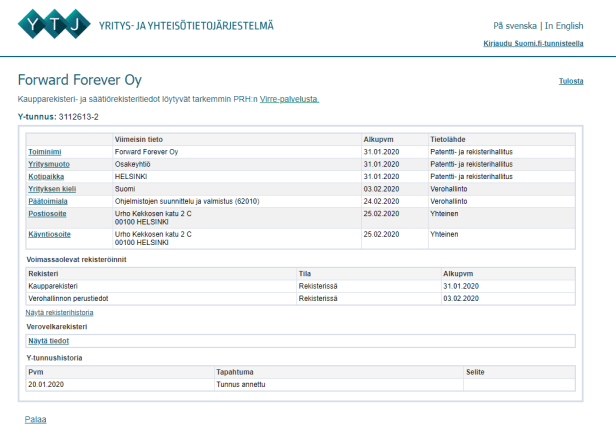Click the site title Yritys- ja yhteisötietojärjestelmä
The width and height of the screenshot is (616, 447).
pyautogui.click(x=186, y=26)
